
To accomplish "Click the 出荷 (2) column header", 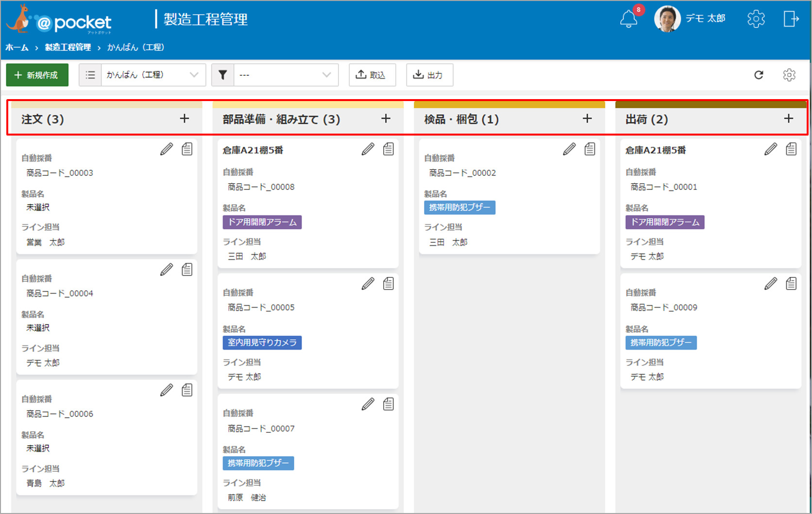I will tap(646, 119).
